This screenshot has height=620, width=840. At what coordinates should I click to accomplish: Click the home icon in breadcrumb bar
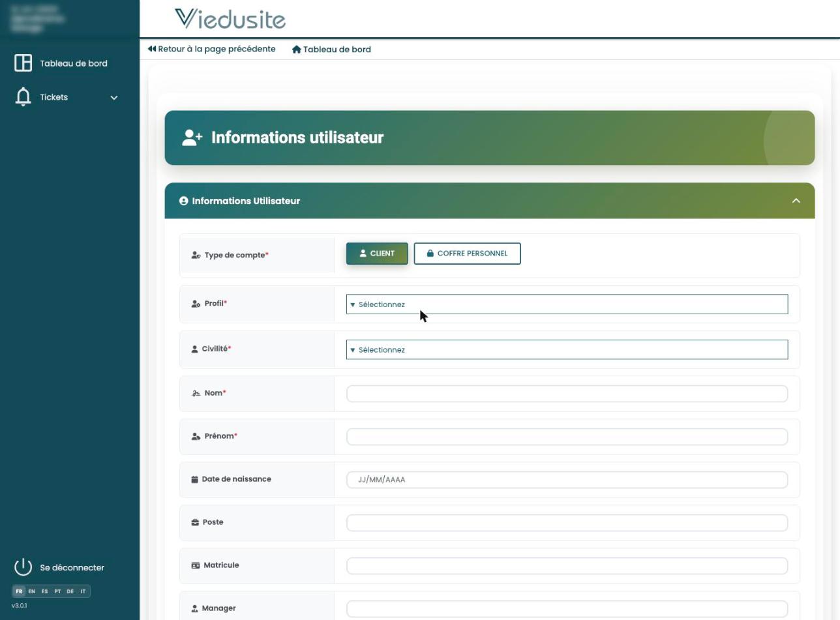(297, 50)
